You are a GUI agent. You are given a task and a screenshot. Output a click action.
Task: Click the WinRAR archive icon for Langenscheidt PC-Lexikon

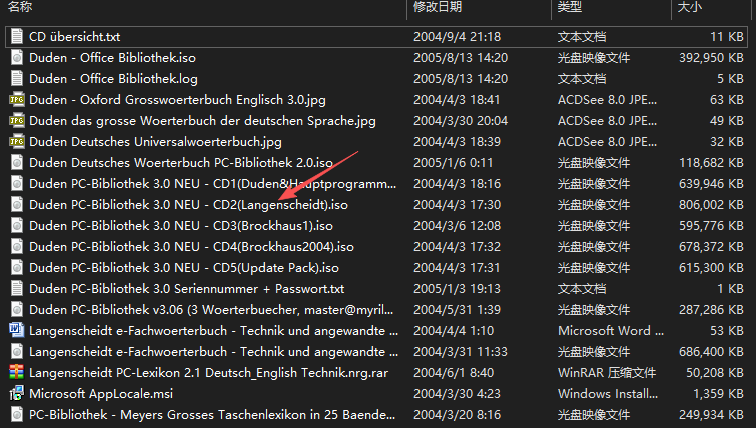pyautogui.click(x=16, y=372)
